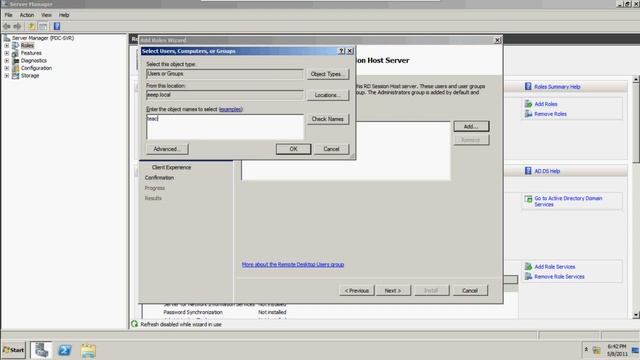The width and height of the screenshot is (640, 360).
Task: Click the Remove Roles link
Action: tap(551, 114)
